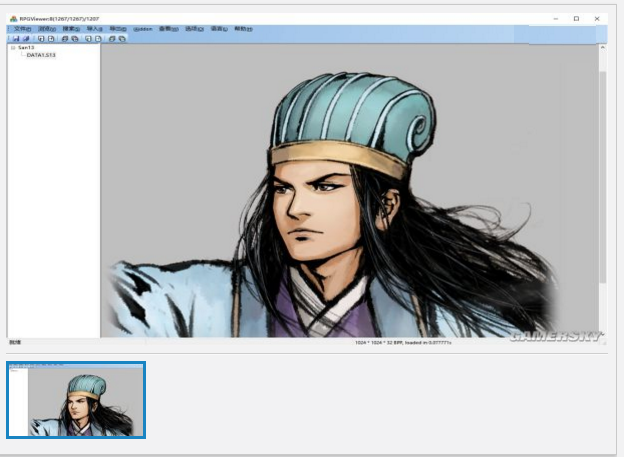The height and width of the screenshot is (457, 624).
Task: Open the 导入 (Import) menu
Action: point(94,29)
